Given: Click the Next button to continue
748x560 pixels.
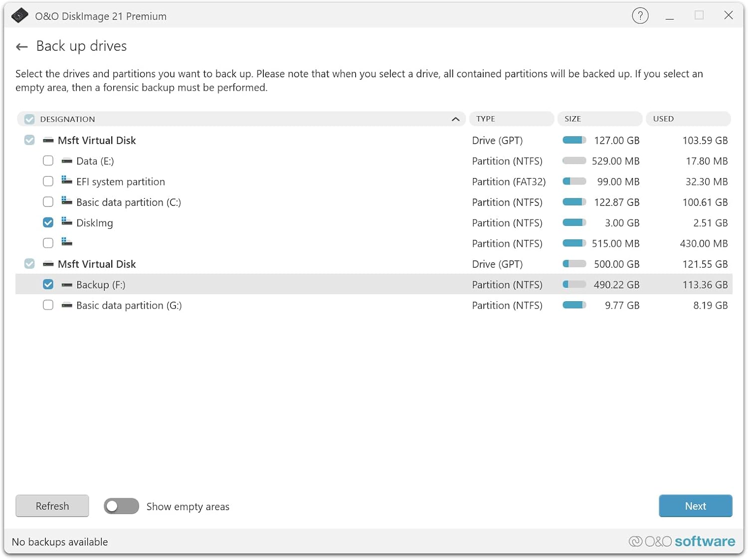Looking at the screenshot, I should click(x=695, y=506).
